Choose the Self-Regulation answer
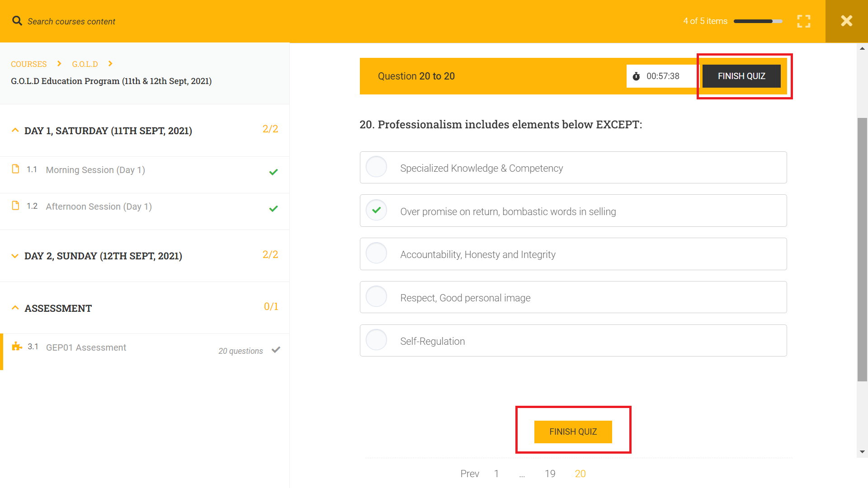Image resolution: width=868 pixels, height=488 pixels. [x=376, y=340]
